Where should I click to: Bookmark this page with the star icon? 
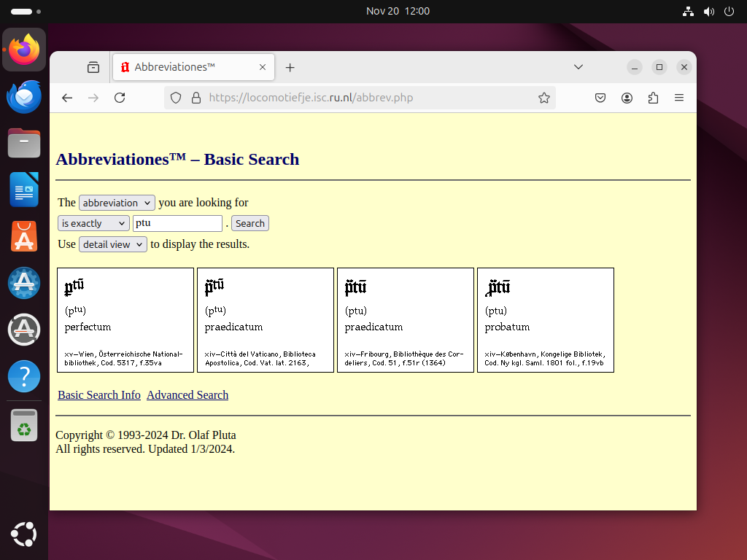[543, 98]
